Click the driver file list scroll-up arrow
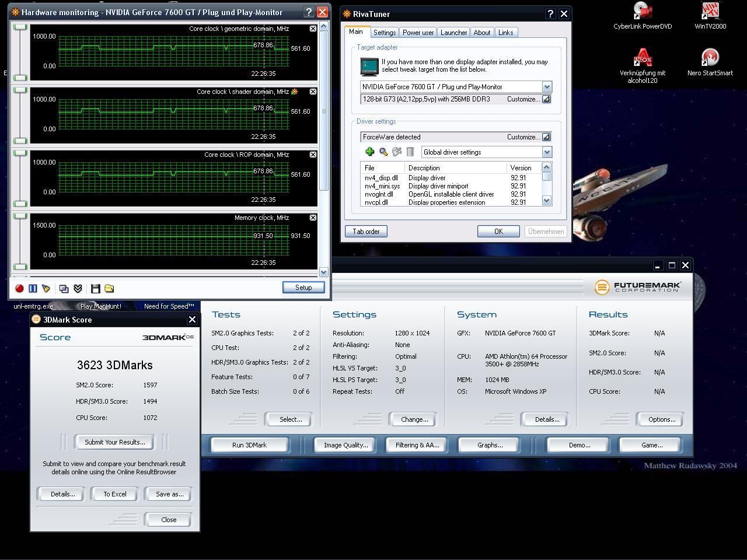 pos(547,167)
